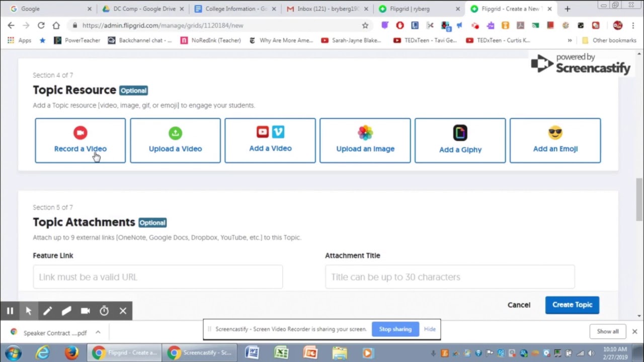Open the Other bookmarks folder
644x362 pixels.
[x=609, y=40]
